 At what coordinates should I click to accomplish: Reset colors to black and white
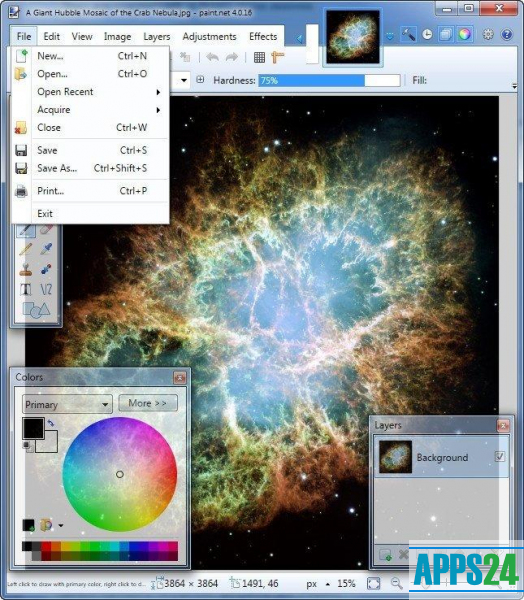click(26, 445)
